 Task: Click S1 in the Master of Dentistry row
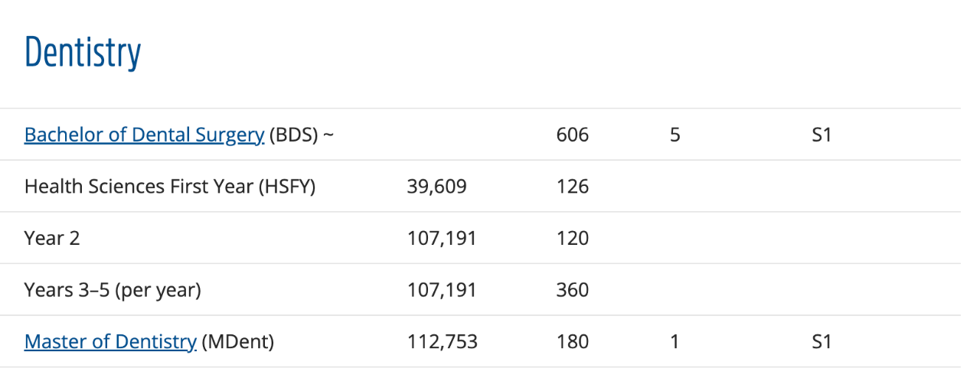pos(822,341)
